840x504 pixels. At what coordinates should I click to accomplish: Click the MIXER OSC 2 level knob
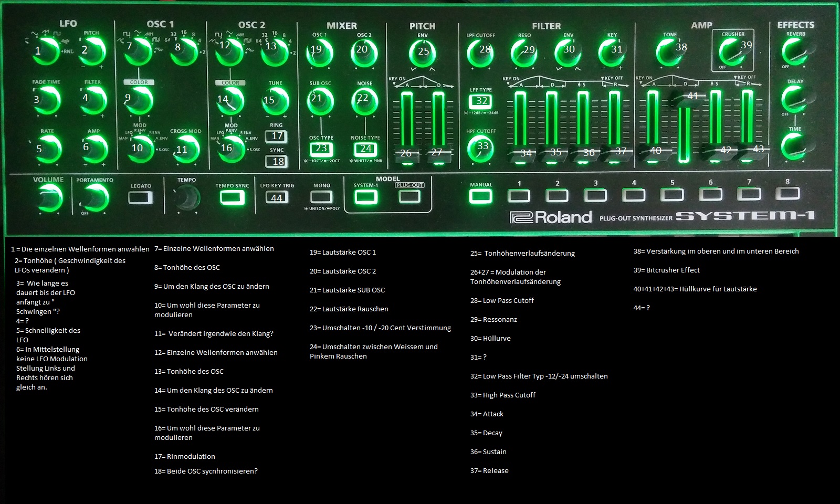tap(364, 52)
